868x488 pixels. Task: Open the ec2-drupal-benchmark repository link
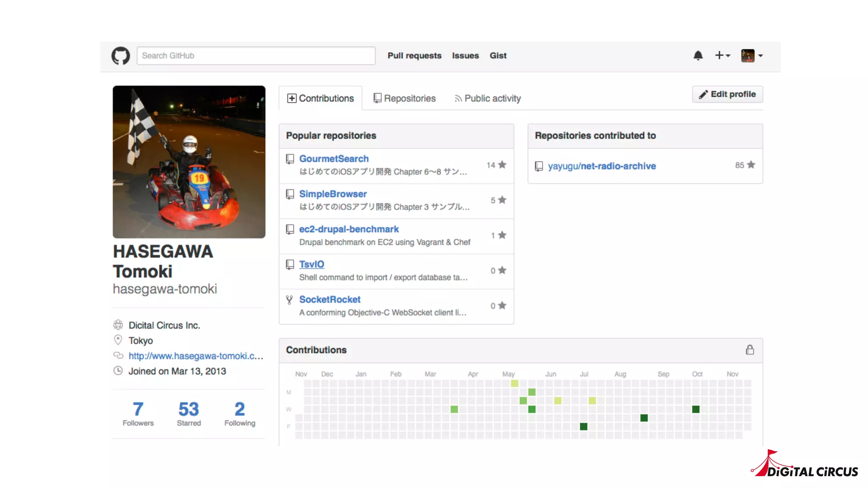tap(349, 229)
